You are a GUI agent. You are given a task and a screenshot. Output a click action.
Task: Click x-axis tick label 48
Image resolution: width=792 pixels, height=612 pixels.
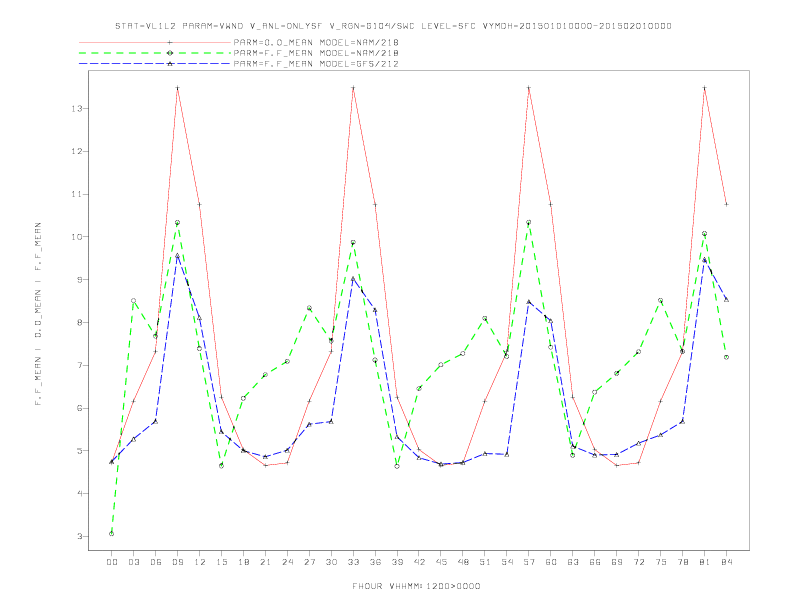pos(463,562)
